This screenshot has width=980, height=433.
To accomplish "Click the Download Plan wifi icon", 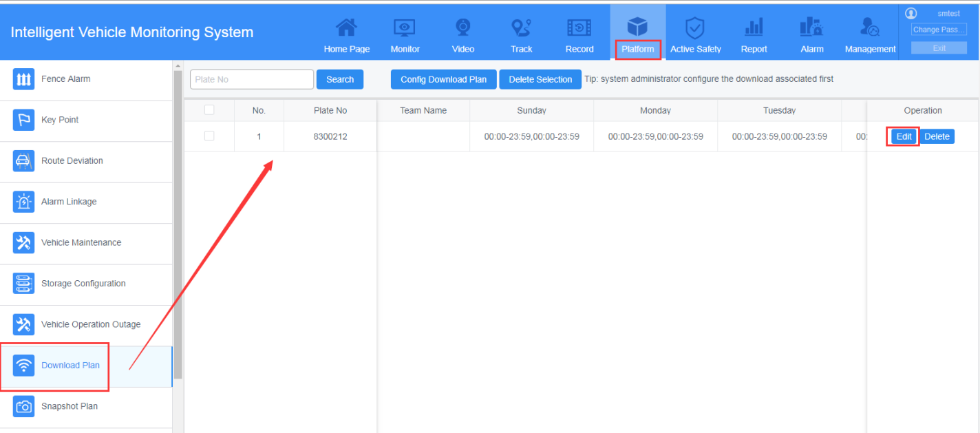I will click(24, 366).
